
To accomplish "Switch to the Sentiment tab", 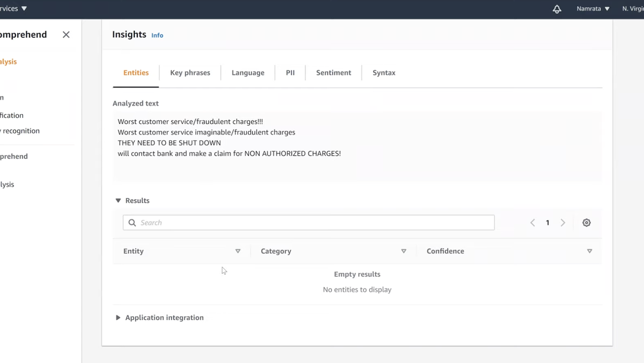I will [333, 73].
